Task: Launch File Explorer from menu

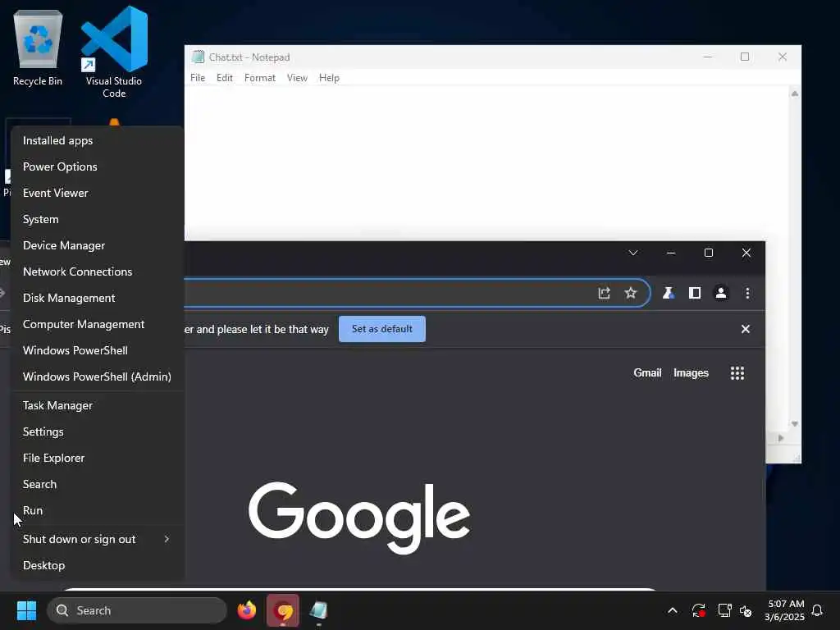Action: [98, 458]
